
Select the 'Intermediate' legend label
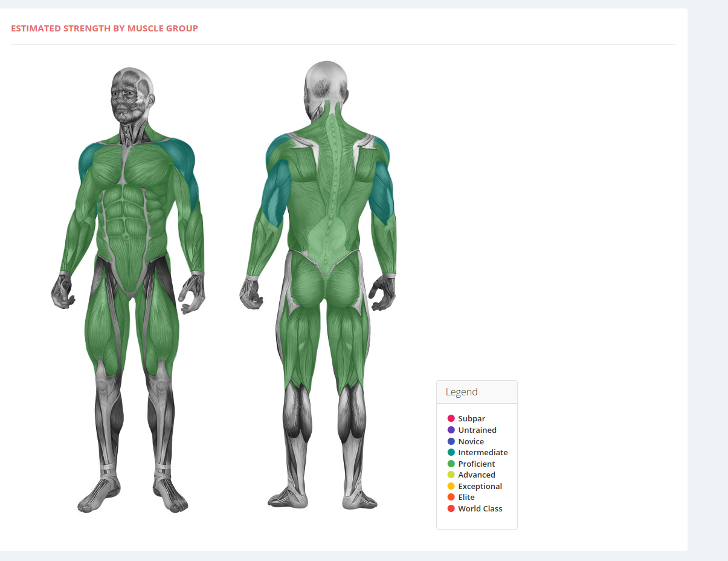[483, 452]
